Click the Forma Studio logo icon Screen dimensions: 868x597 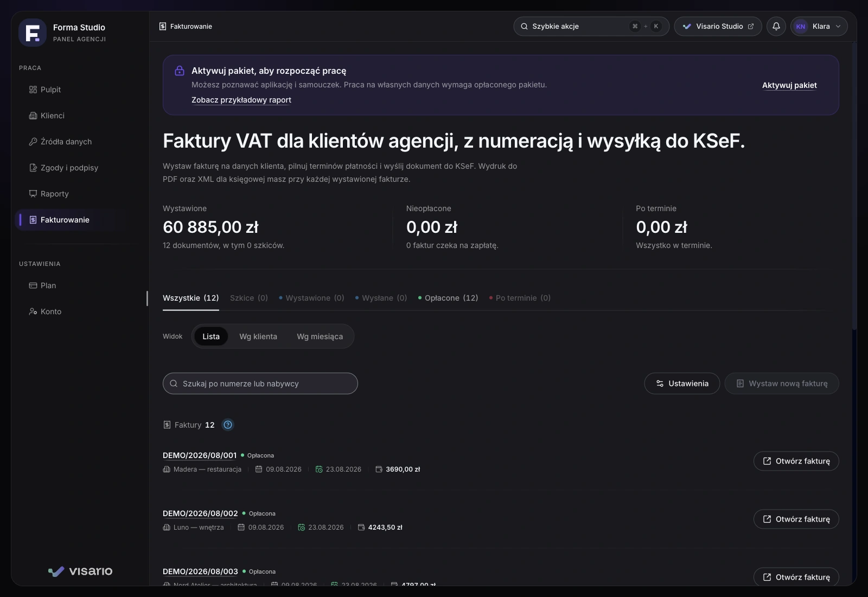click(33, 33)
